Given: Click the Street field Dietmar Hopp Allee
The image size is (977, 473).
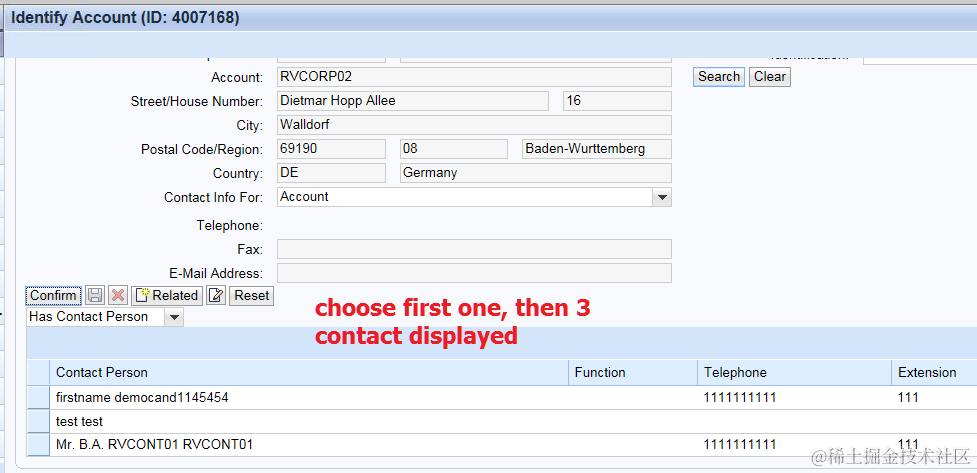Looking at the screenshot, I should (413, 101).
